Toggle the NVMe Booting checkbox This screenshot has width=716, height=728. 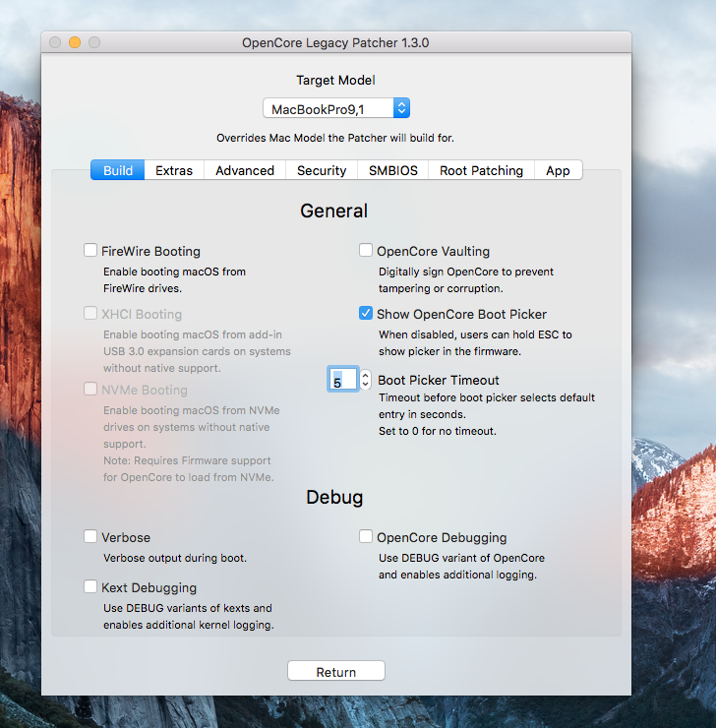coord(90,389)
